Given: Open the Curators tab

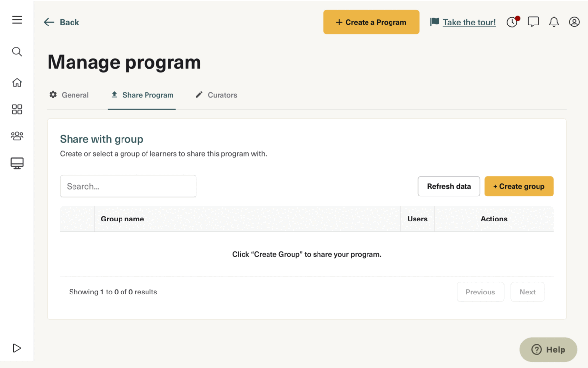Looking at the screenshot, I should [x=216, y=95].
